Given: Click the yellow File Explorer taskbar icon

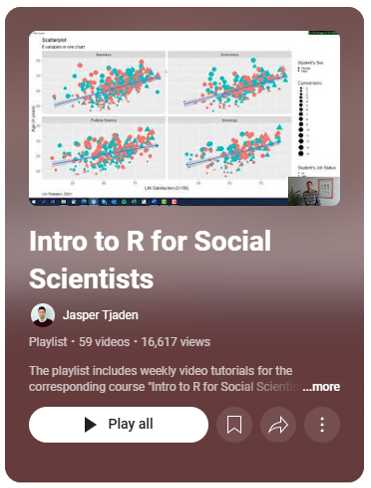Looking at the screenshot, I should [x=63, y=202].
